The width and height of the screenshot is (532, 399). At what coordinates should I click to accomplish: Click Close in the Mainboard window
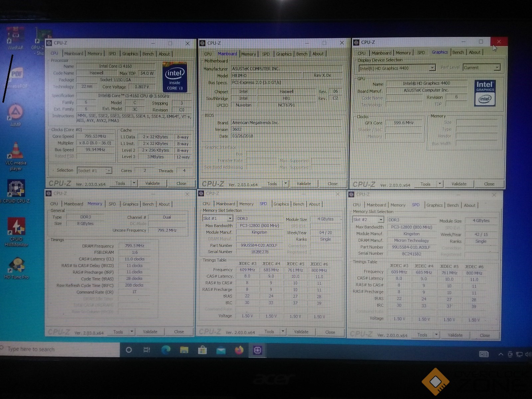[x=332, y=184]
